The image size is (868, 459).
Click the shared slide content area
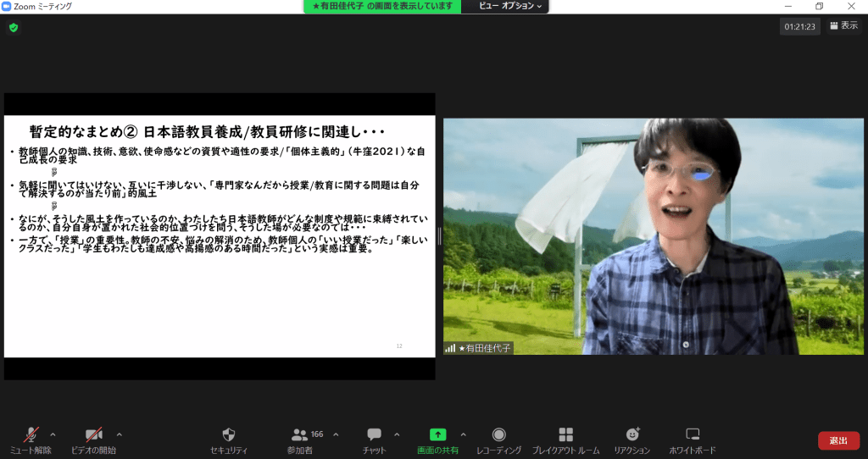click(x=220, y=237)
